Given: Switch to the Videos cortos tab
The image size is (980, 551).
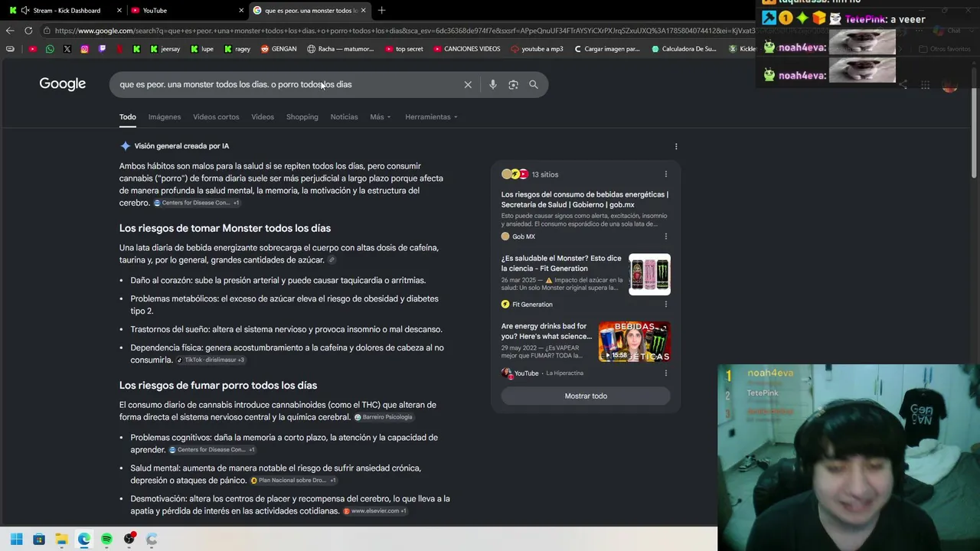Looking at the screenshot, I should 216,117.
